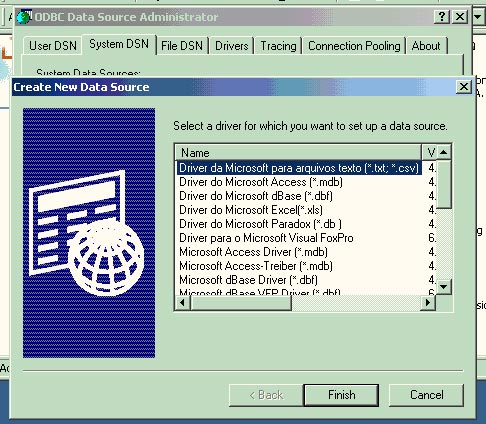Close the Create New Data Source dialog
Image resolution: width=486 pixels, height=424 pixels.
(x=464, y=87)
